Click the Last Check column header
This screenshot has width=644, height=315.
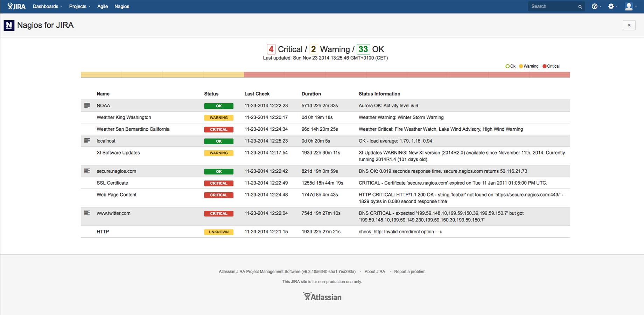click(257, 94)
